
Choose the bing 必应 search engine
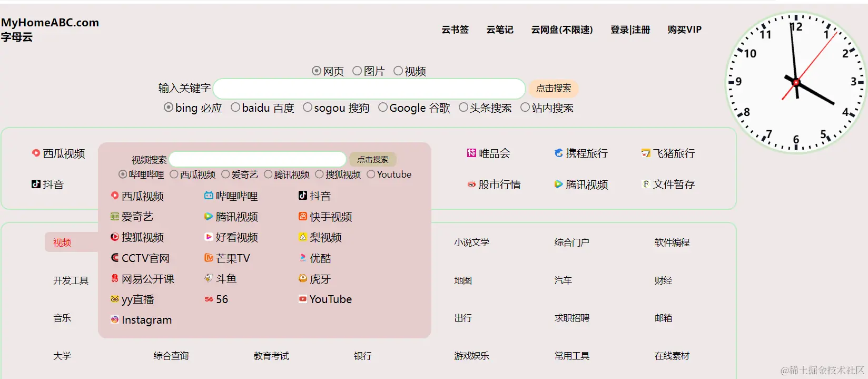click(x=169, y=107)
